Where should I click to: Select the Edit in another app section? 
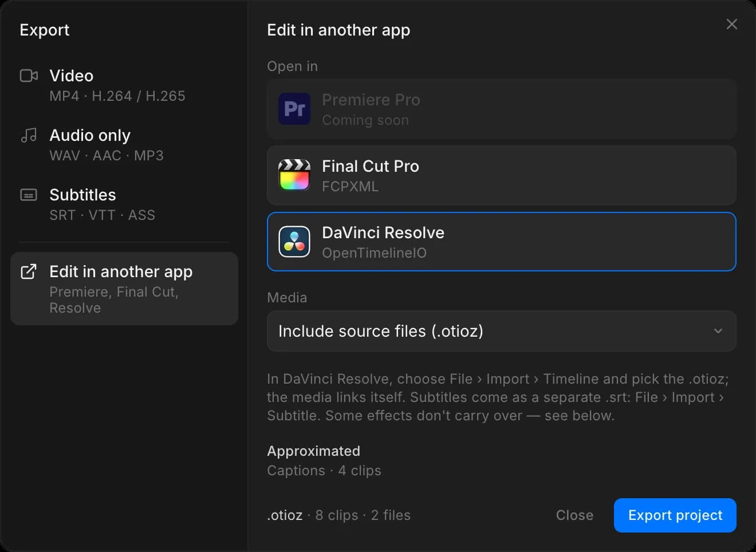[124, 289]
